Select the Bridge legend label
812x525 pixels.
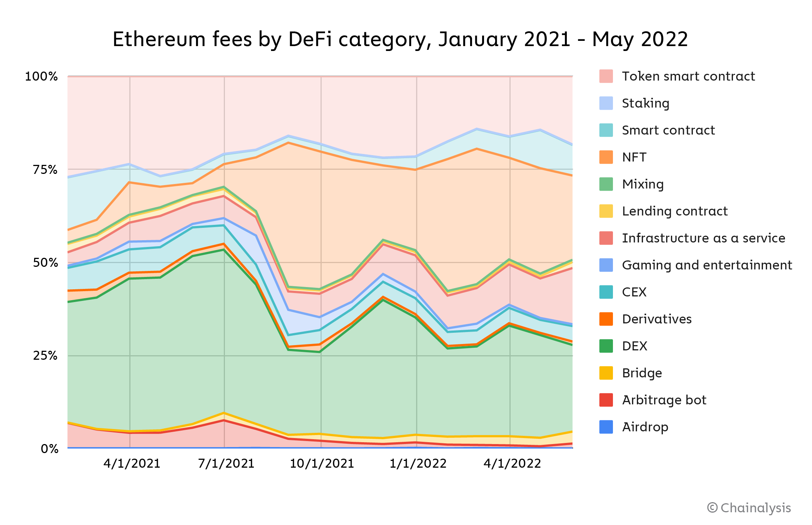pyautogui.click(x=642, y=373)
